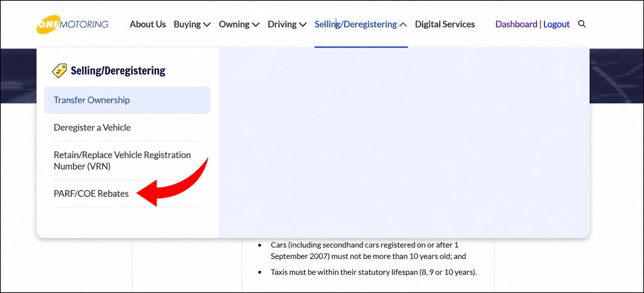The width and height of the screenshot is (644, 293).
Task: Expand the Buying menu
Action: (192, 25)
